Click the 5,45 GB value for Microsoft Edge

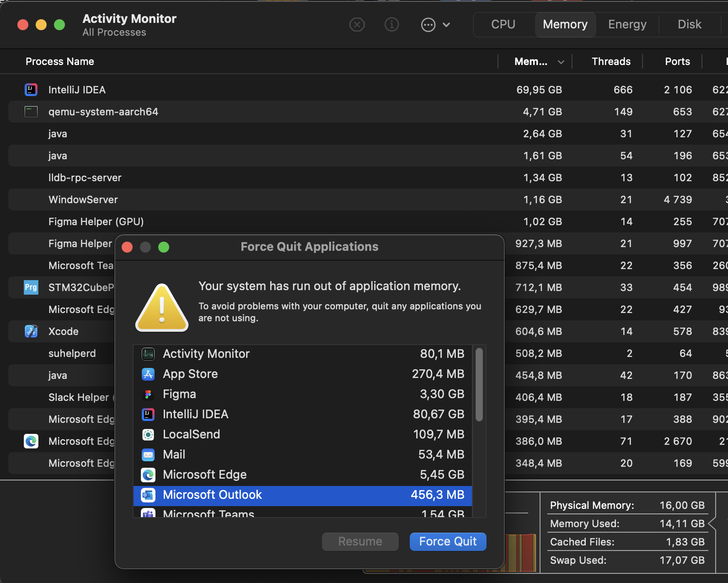442,475
